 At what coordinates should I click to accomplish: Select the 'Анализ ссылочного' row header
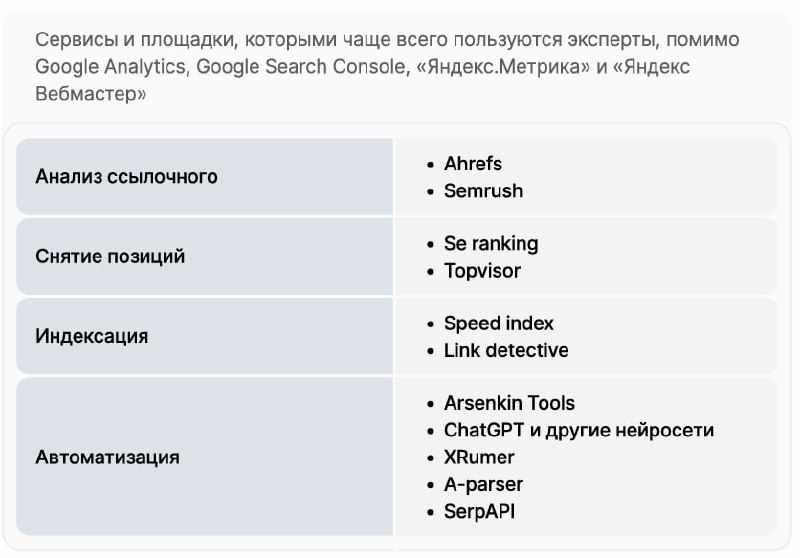126,177
